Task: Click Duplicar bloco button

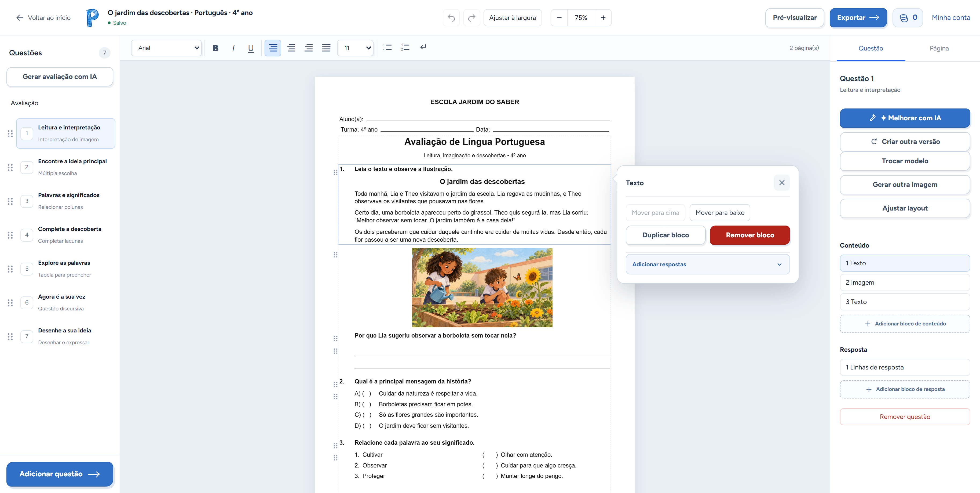Action: click(665, 235)
